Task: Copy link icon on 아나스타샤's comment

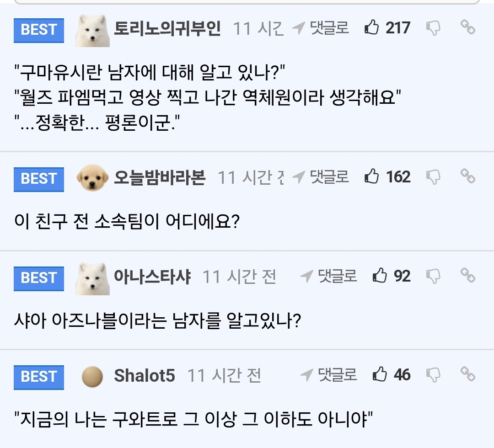Action: pyautogui.click(x=467, y=276)
